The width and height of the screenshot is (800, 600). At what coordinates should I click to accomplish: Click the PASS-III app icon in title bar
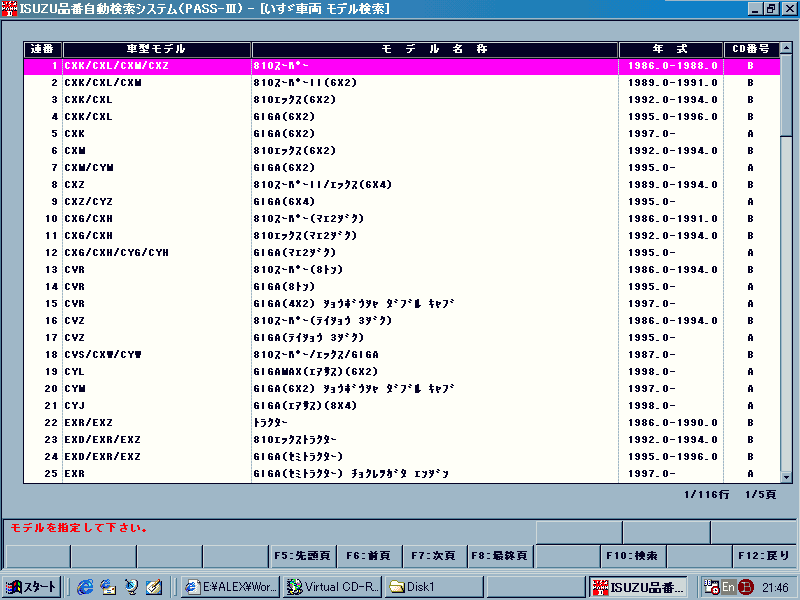tap(9, 8)
